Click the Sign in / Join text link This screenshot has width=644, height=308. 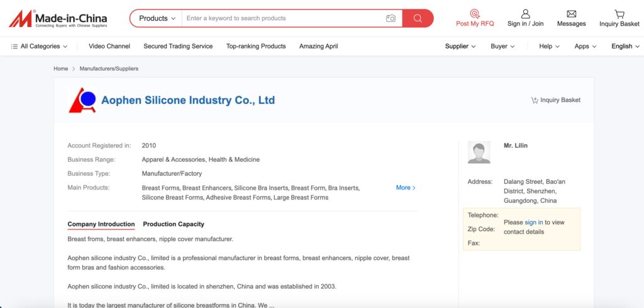click(x=525, y=24)
